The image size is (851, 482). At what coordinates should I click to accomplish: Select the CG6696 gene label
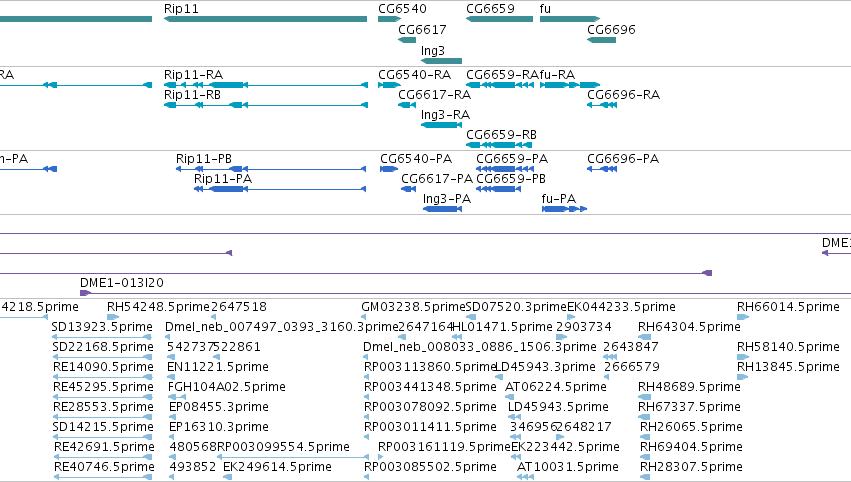[x=611, y=30]
